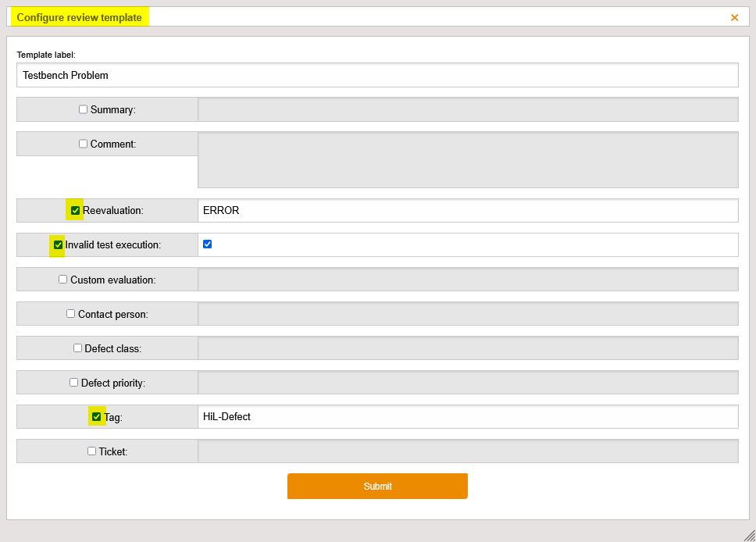756x542 pixels.
Task: Enable the Defect priority checkbox
Action: [73, 382]
